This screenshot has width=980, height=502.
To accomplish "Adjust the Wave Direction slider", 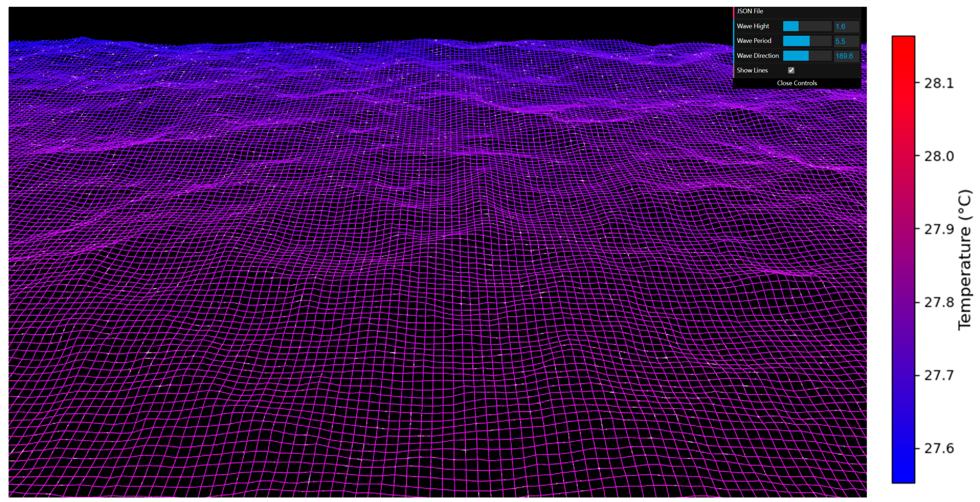I will pos(807,56).
